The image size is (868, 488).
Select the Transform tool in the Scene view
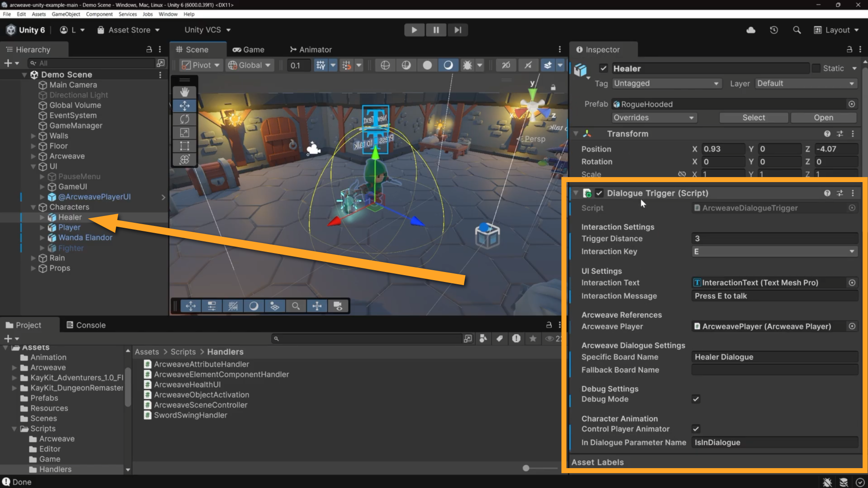click(x=184, y=160)
